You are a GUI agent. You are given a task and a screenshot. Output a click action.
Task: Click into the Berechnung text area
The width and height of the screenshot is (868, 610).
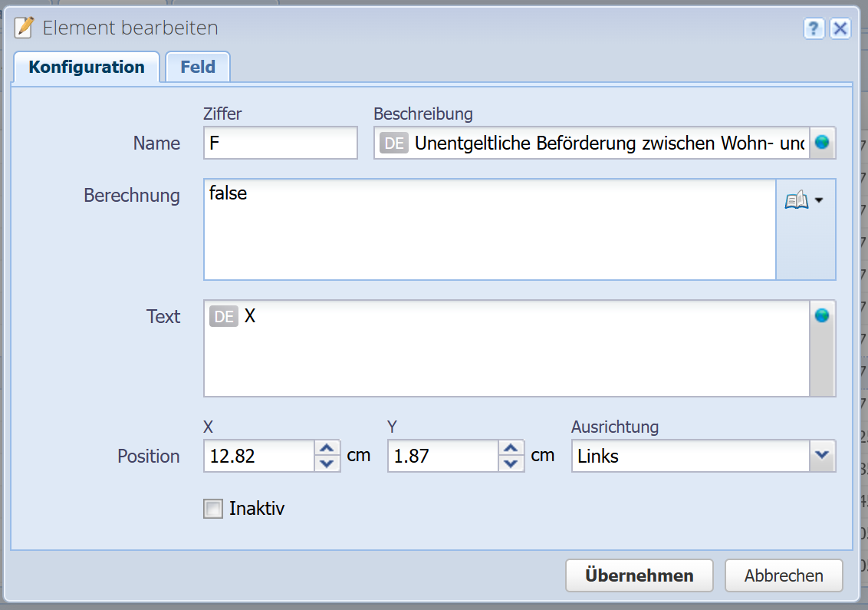[x=489, y=230]
